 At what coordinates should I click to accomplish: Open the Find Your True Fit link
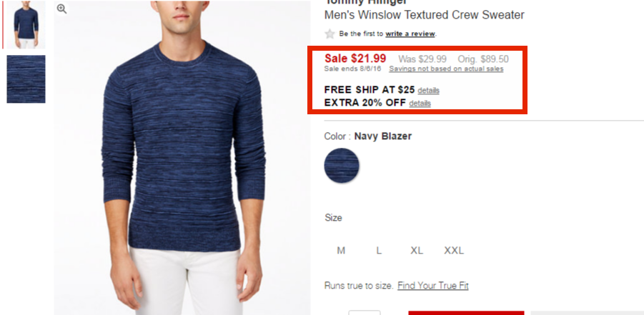point(433,286)
